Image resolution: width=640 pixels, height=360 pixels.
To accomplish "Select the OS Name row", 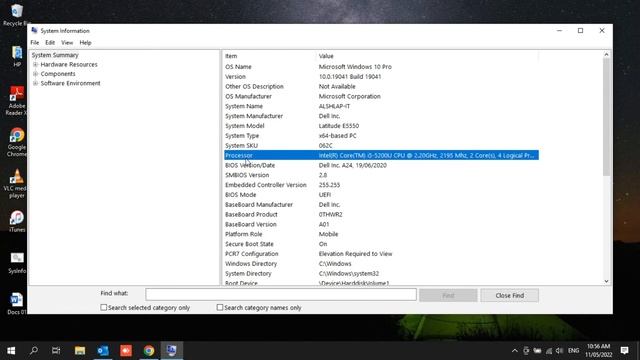I will click(x=381, y=67).
